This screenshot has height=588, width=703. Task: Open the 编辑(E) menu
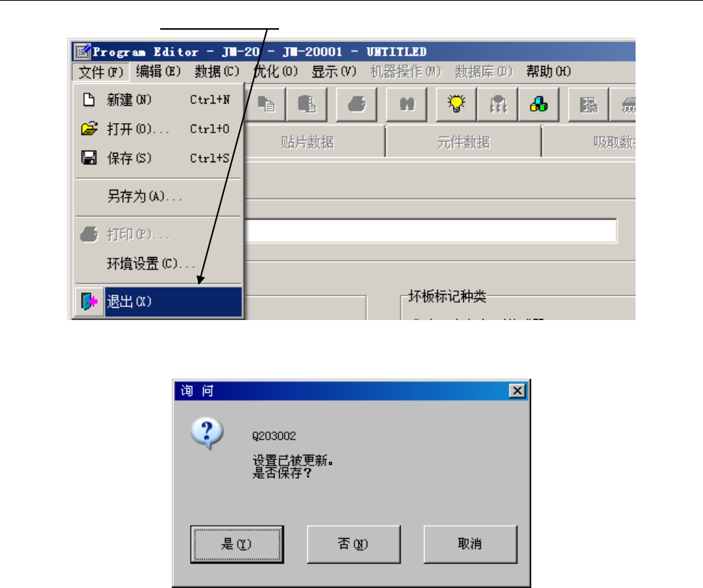pos(158,72)
